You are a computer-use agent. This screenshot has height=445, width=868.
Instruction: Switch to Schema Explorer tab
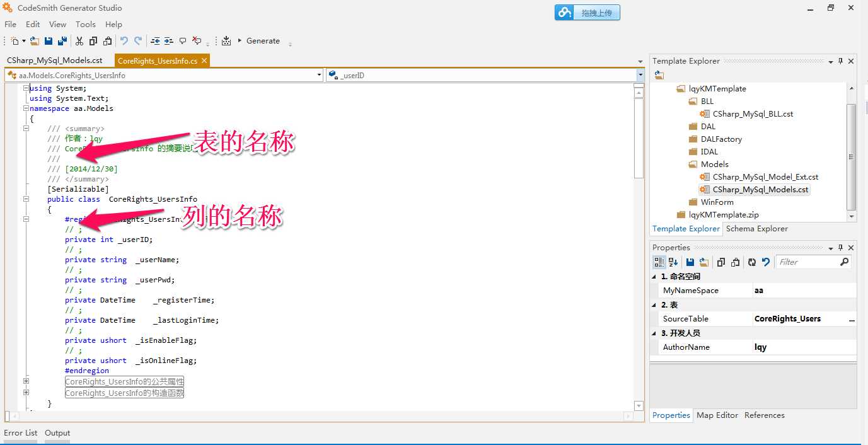pyautogui.click(x=756, y=229)
